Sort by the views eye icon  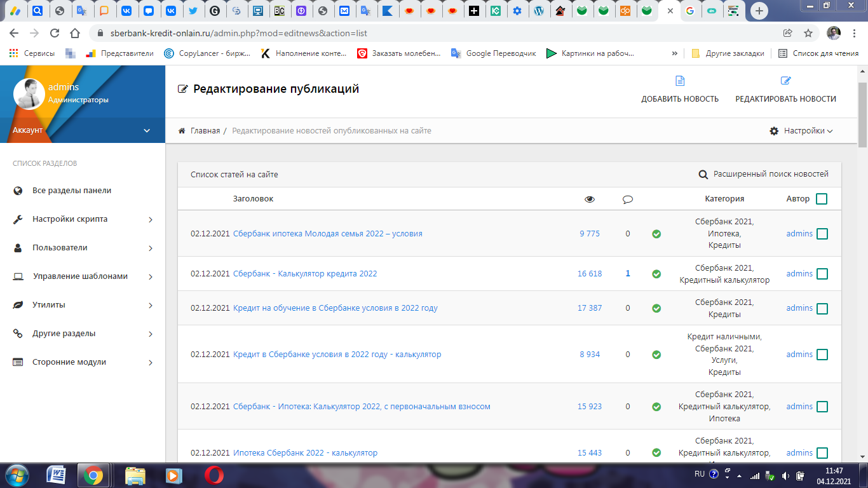[590, 200]
